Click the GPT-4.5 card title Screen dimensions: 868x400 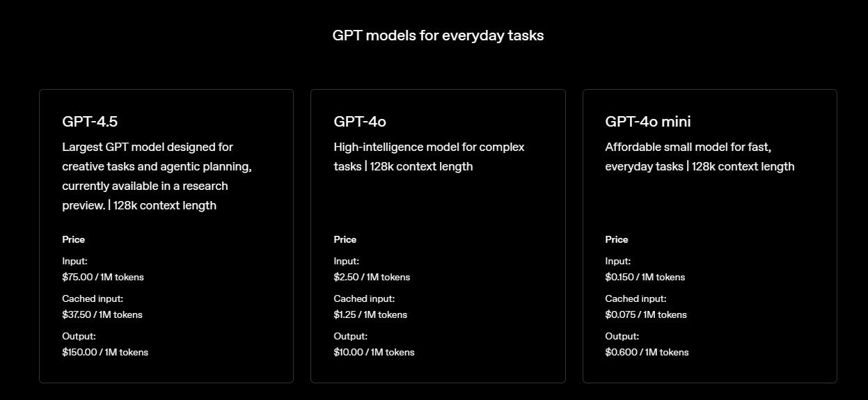pyautogui.click(x=90, y=122)
